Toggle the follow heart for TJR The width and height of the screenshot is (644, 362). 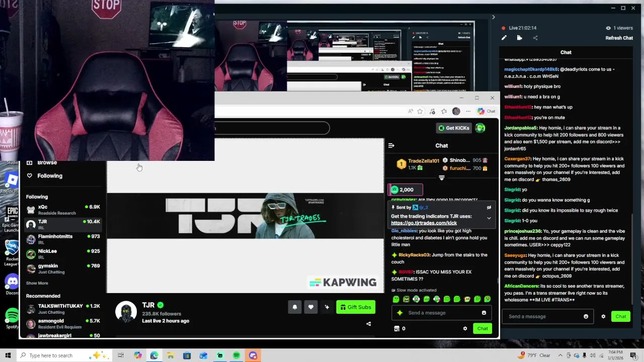pyautogui.click(x=311, y=307)
